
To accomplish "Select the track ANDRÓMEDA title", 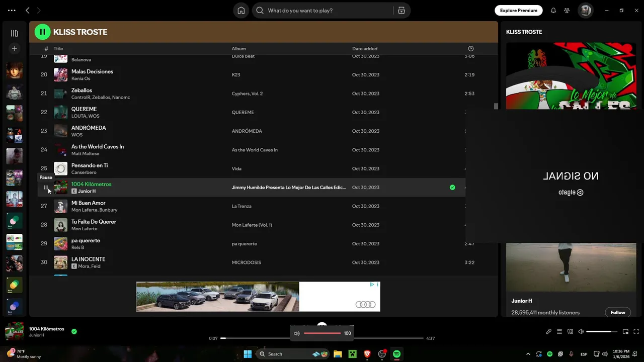I will pos(89,128).
